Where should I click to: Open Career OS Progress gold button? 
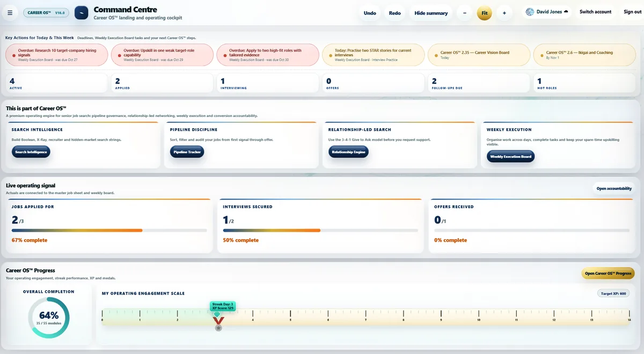pyautogui.click(x=608, y=274)
